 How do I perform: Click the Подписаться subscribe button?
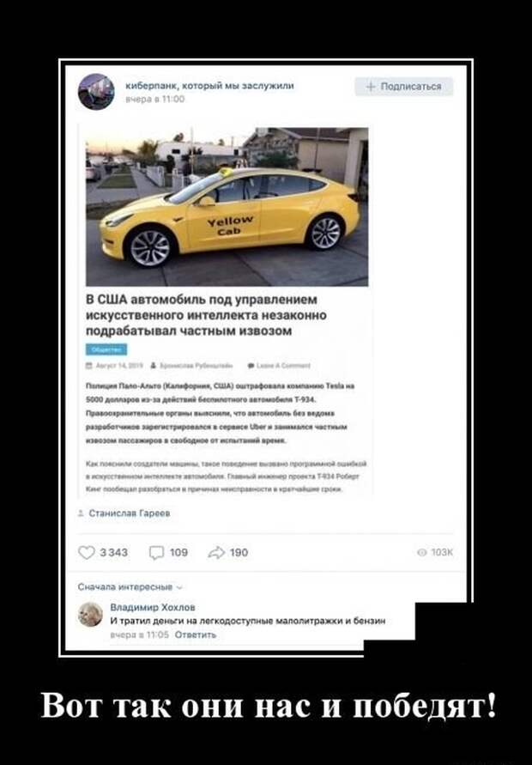[404, 87]
